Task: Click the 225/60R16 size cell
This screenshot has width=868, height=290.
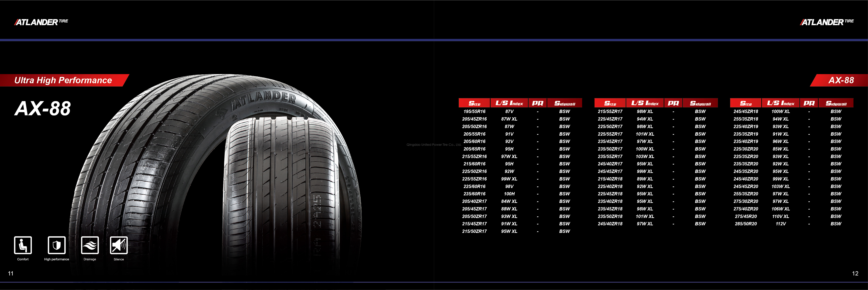Action: pyautogui.click(x=475, y=186)
